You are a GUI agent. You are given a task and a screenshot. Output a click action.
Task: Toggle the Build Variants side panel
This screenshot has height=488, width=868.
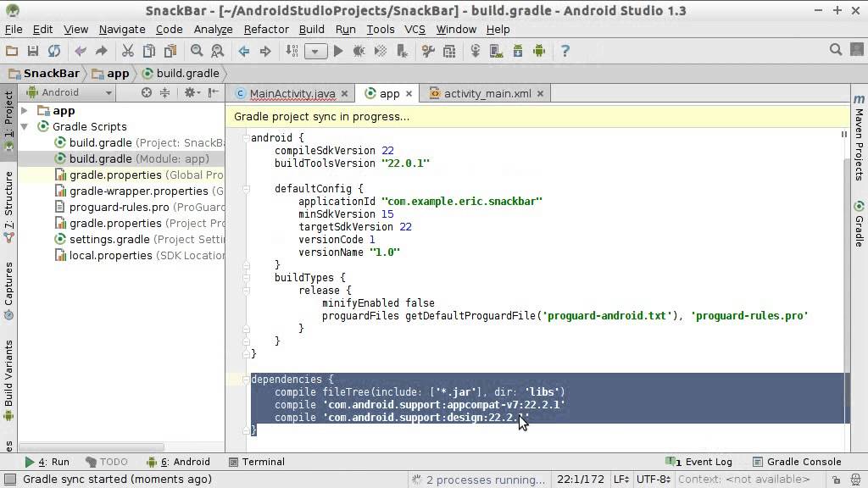[x=8, y=380]
